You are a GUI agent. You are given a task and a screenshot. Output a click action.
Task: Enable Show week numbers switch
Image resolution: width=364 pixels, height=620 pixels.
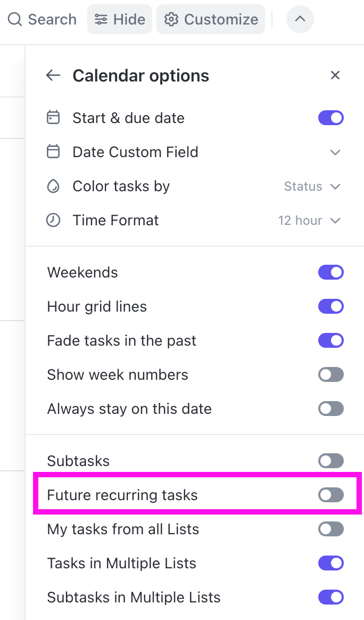(x=331, y=374)
